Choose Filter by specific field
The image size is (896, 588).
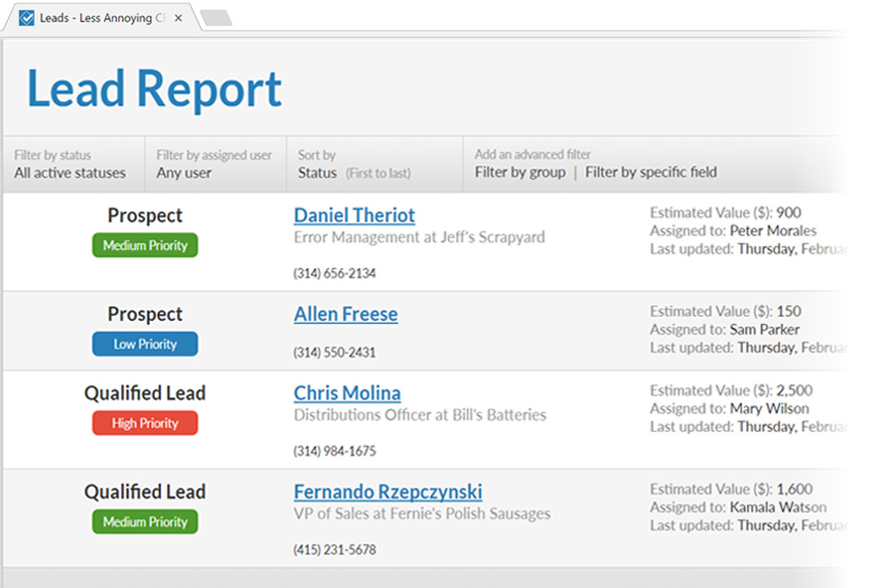[651, 173]
